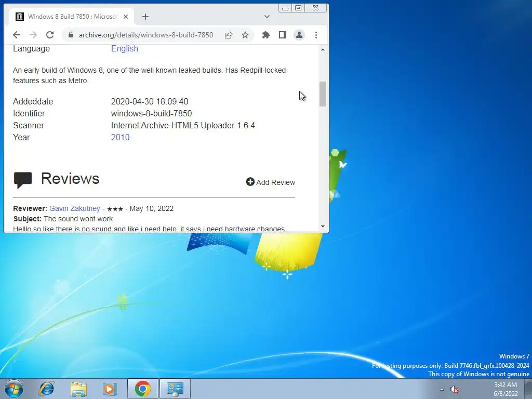Screen dimensions: 532x399
Task: Toggle the Chrome side panel icon
Action: coord(283,35)
